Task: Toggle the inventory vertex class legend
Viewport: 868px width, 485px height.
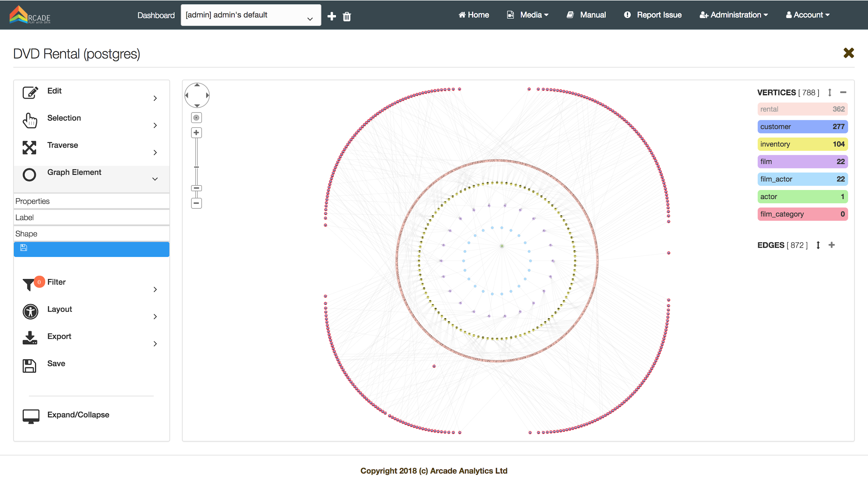Action: [x=802, y=144]
